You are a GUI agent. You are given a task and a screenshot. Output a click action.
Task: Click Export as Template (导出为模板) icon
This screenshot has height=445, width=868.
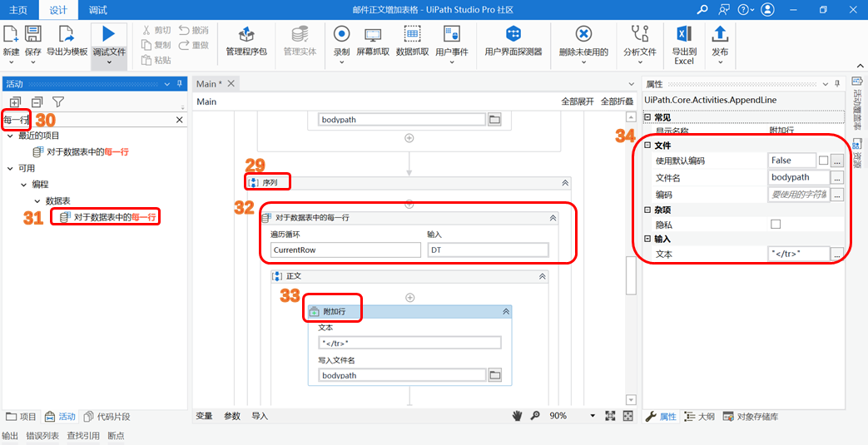[x=67, y=34]
